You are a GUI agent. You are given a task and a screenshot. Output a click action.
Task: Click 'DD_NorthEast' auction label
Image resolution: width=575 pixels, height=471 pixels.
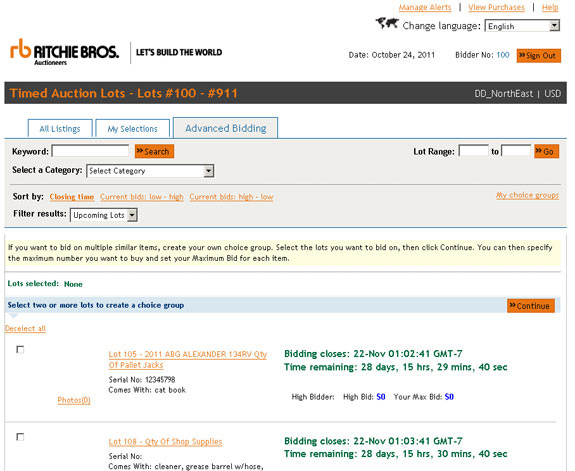click(503, 94)
